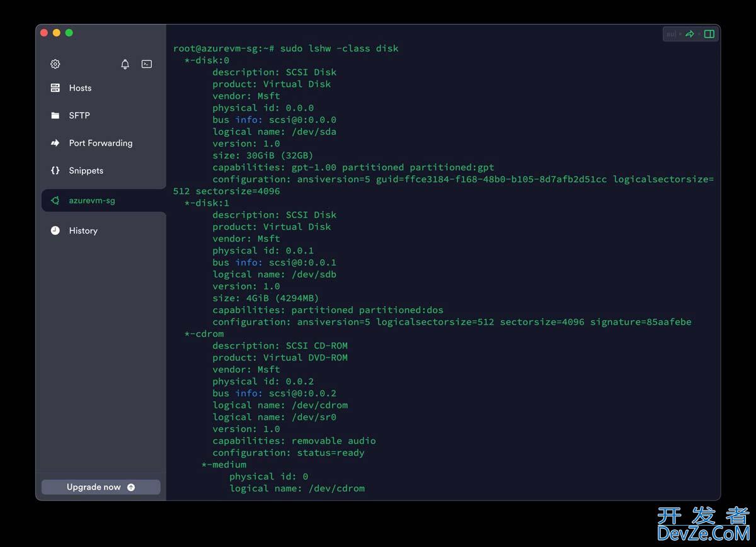The image size is (756, 547).
Task: Click 'configuration: status=ready' line
Action: 289,453
